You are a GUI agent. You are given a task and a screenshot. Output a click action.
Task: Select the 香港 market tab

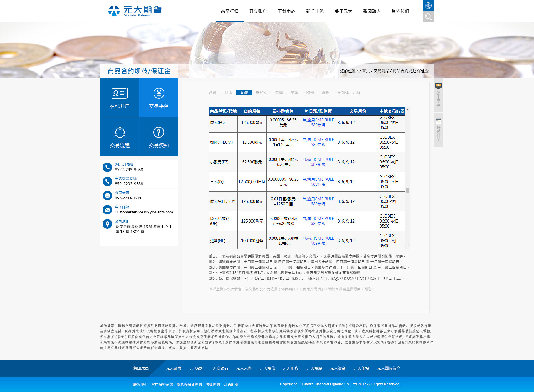click(x=244, y=93)
